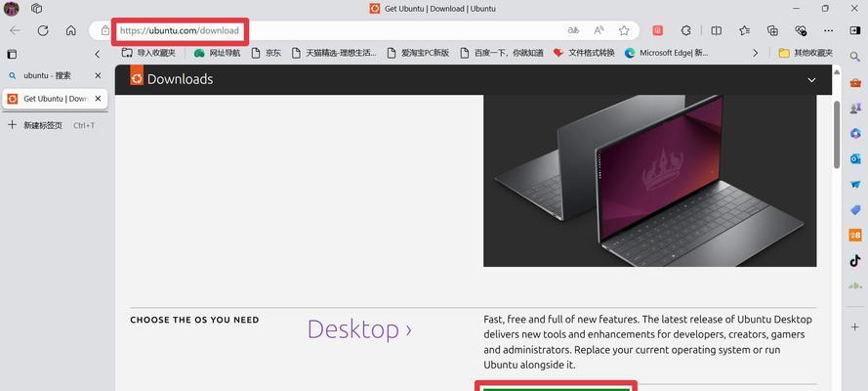Screen dimensions: 868x391
Task: Open Browser essentials heart icon
Action: [801, 30]
